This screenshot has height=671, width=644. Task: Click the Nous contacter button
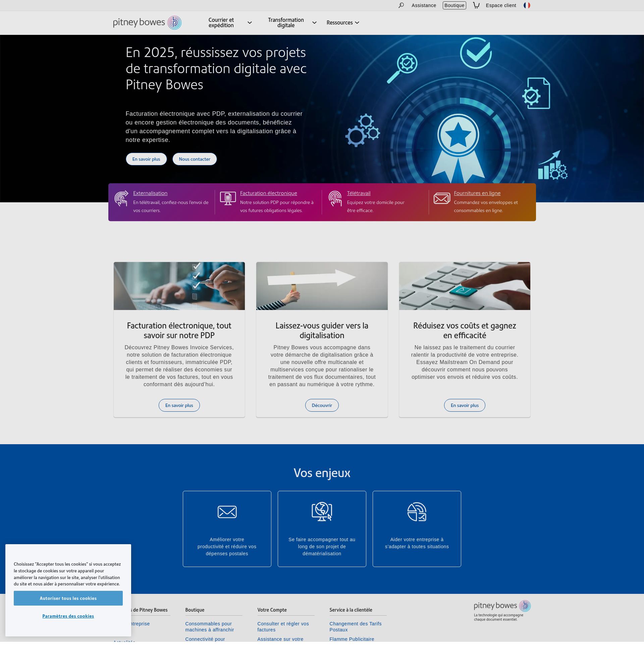pyautogui.click(x=194, y=159)
